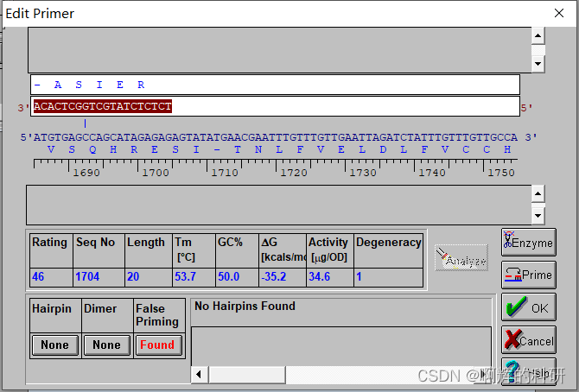
Task: Click the 'No Hairpins Found' message
Action: 245,306
